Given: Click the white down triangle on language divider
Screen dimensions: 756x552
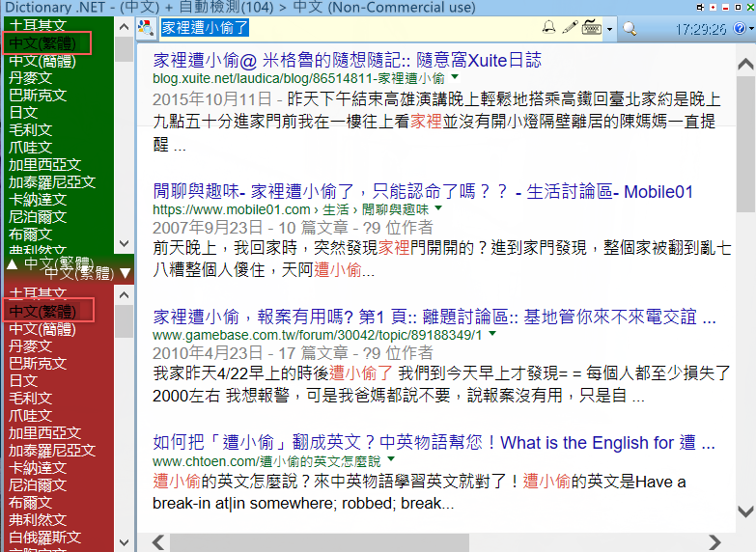Looking at the screenshot, I should (x=126, y=273).
